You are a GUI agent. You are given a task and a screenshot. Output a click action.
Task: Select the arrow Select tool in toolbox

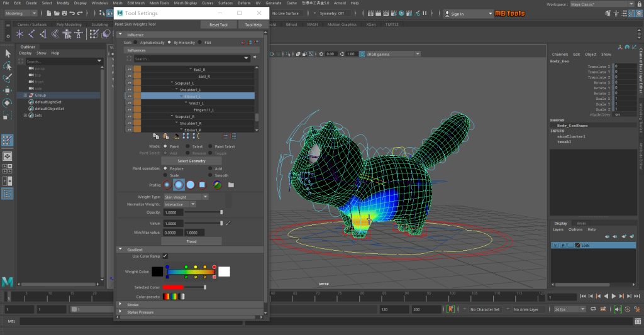[x=8, y=53]
